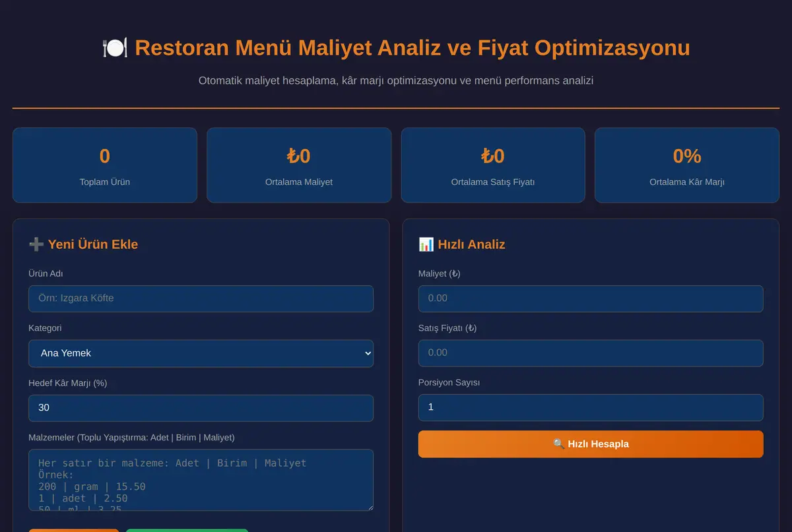Click the Toplam Ürün stat card
This screenshot has width=792, height=532.
pos(105,165)
